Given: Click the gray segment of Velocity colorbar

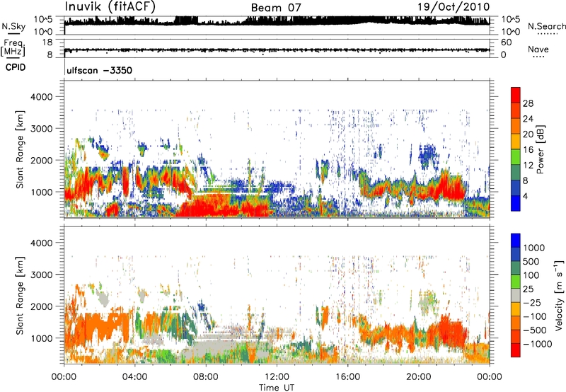Looking at the screenshot, I should tap(516, 296).
